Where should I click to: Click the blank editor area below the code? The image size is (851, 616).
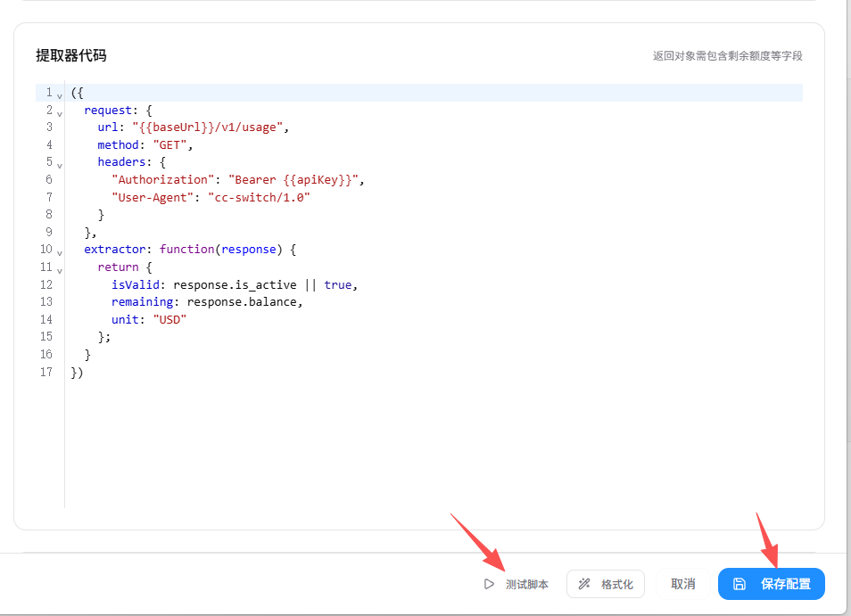click(x=434, y=445)
